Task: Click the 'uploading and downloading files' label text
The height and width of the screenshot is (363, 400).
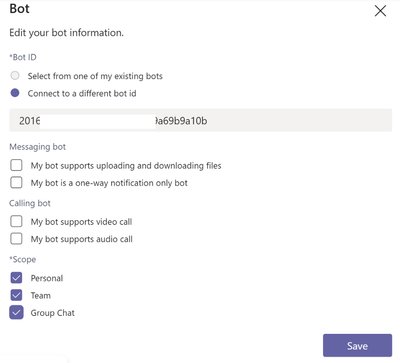Action: (159, 166)
